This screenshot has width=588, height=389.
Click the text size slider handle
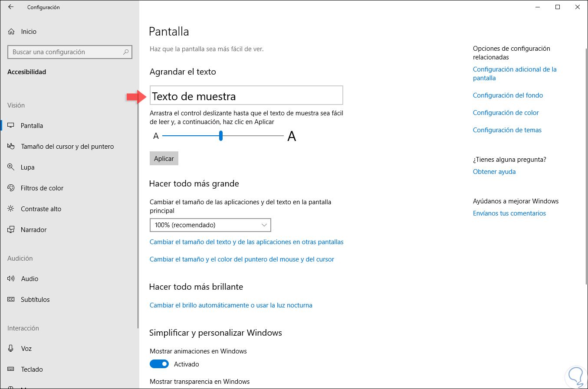click(221, 136)
